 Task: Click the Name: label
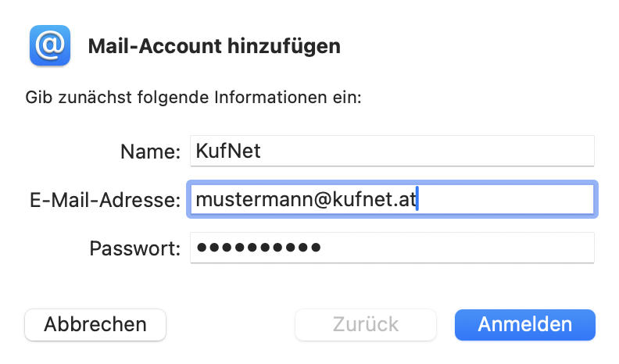[150, 152]
